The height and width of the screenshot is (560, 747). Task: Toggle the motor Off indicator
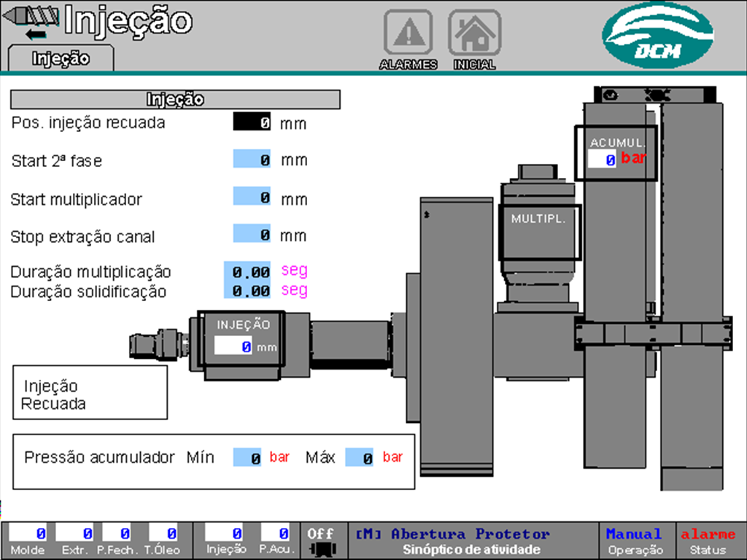tap(320, 541)
